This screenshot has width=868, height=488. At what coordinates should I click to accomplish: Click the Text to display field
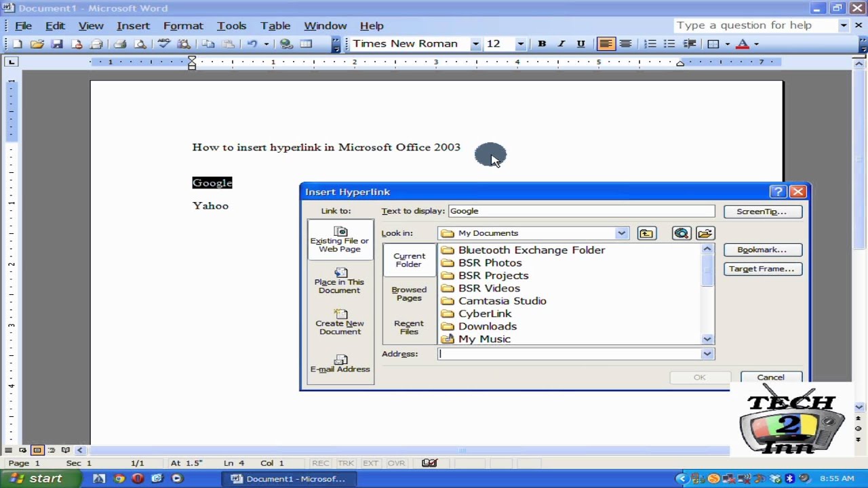[x=581, y=211]
